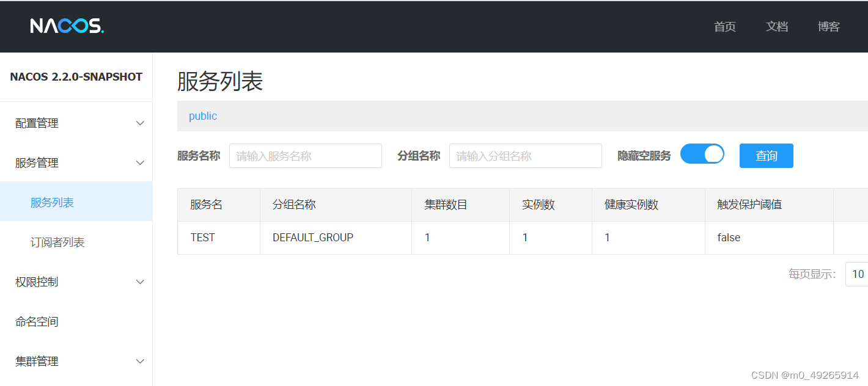Toggle hiding of empty services off
The image size is (868, 386).
click(x=702, y=154)
